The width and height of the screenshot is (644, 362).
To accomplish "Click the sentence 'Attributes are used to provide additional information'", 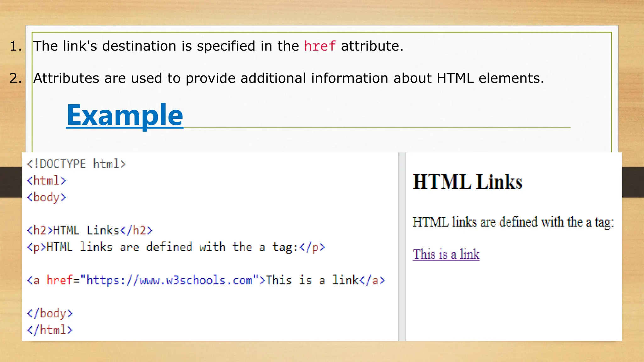I will coord(289,78).
